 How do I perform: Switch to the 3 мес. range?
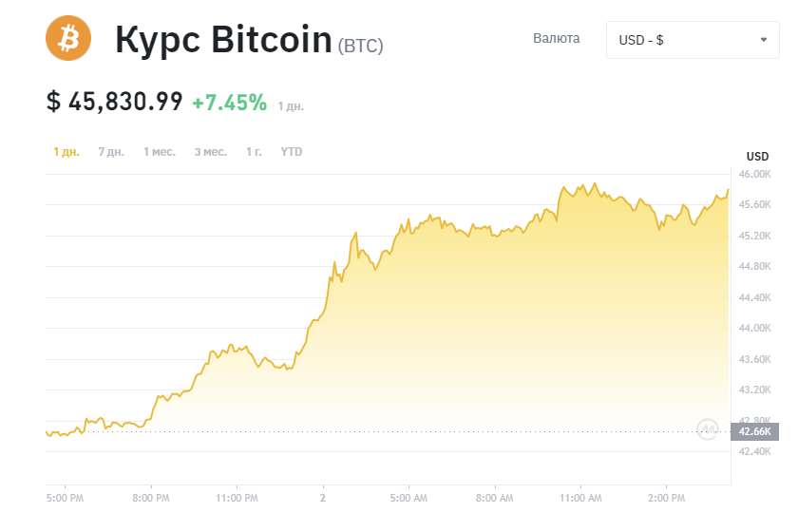(211, 152)
